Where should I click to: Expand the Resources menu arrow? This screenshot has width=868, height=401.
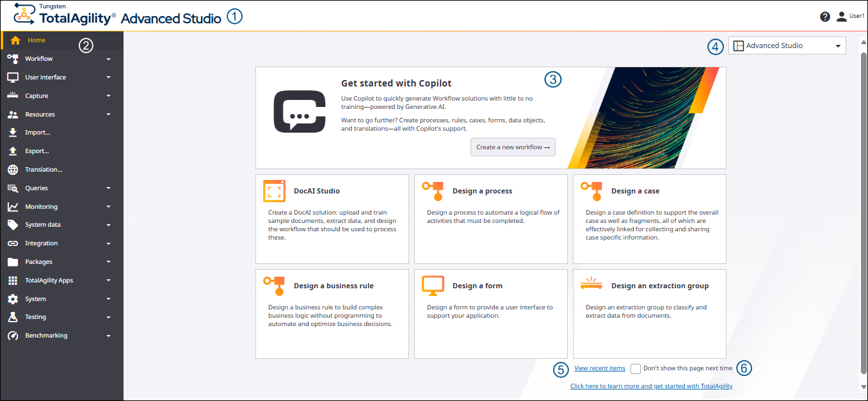[109, 115]
